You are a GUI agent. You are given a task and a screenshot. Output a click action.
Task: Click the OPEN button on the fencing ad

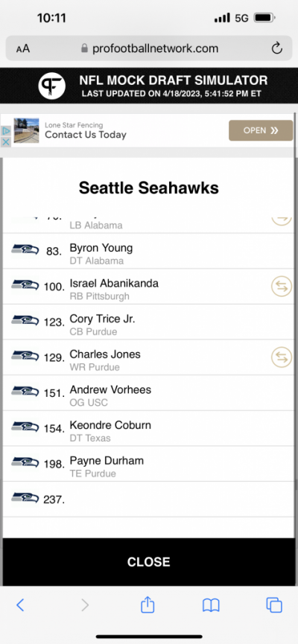point(261,130)
